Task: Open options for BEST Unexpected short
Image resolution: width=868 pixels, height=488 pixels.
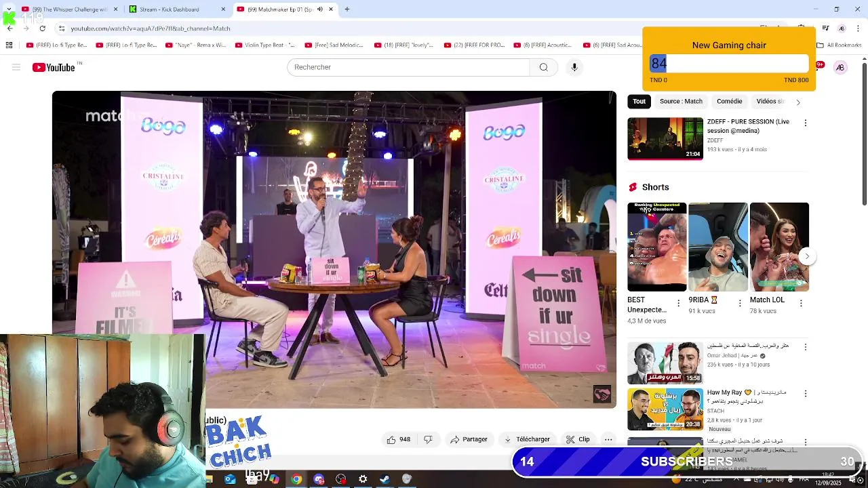Action: coord(678,303)
